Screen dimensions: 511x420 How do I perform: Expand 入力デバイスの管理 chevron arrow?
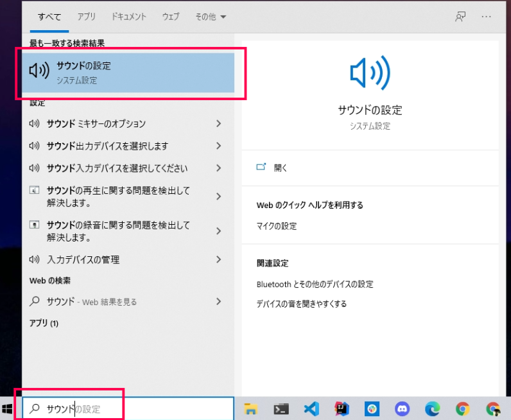pyautogui.click(x=219, y=259)
